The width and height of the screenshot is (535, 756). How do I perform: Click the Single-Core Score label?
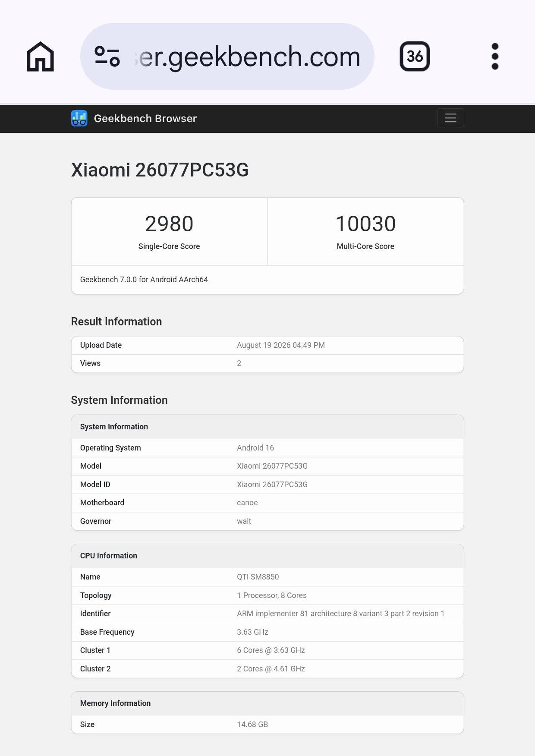tap(169, 246)
